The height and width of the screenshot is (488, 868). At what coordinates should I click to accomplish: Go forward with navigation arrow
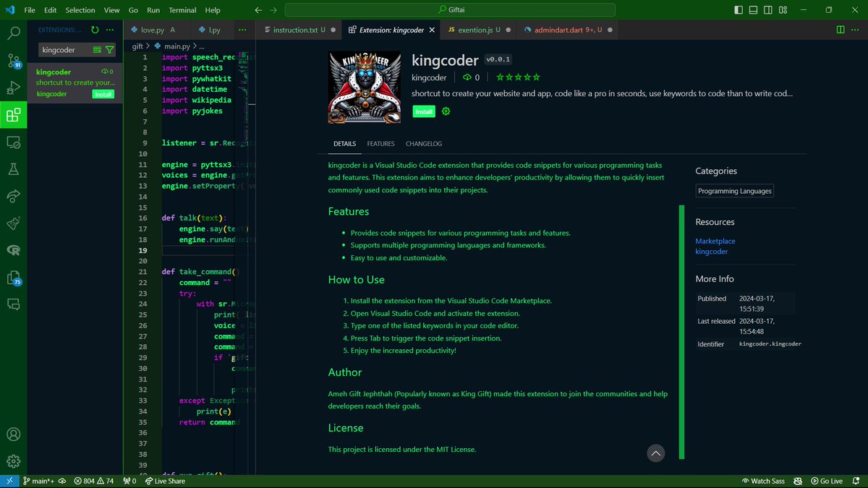[273, 10]
